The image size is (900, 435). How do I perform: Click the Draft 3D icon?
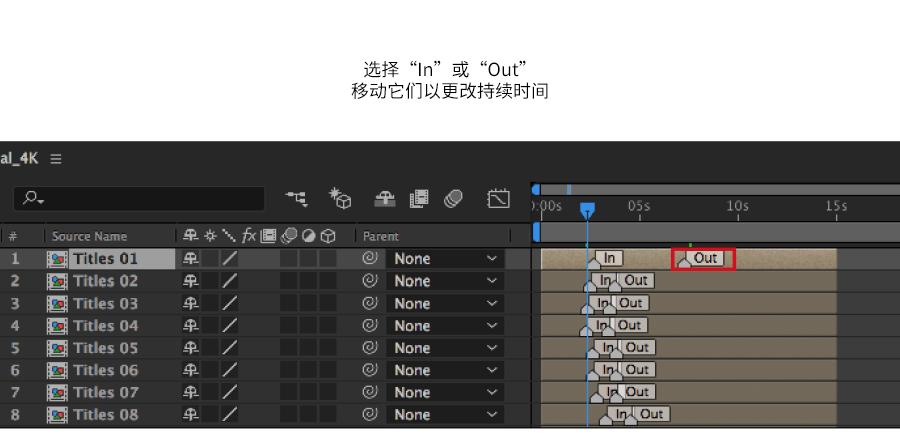click(x=340, y=200)
